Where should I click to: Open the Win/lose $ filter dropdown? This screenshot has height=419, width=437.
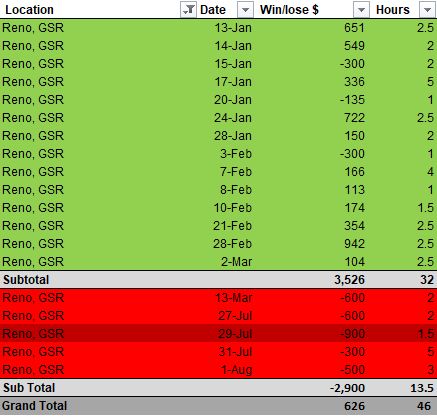[361, 10]
